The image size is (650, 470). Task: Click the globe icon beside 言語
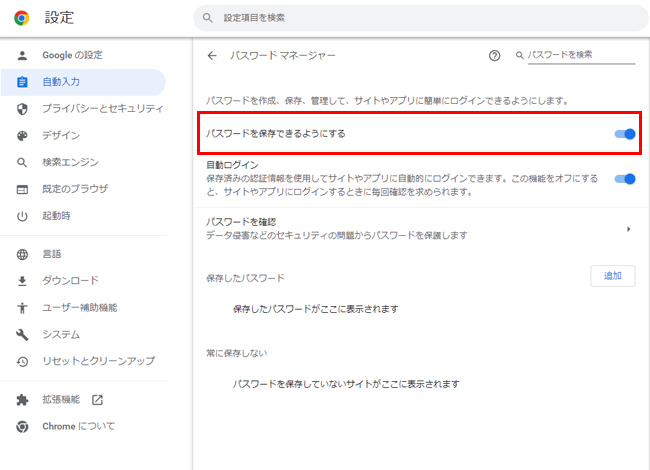click(22, 254)
